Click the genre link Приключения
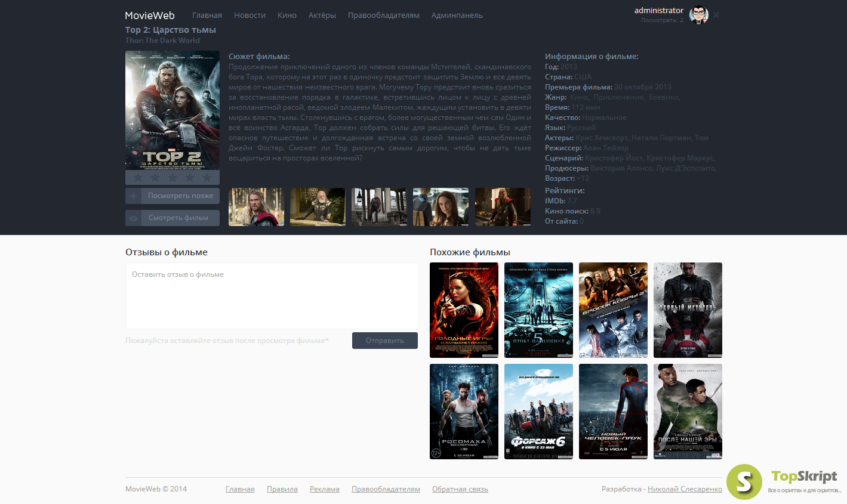 619,97
